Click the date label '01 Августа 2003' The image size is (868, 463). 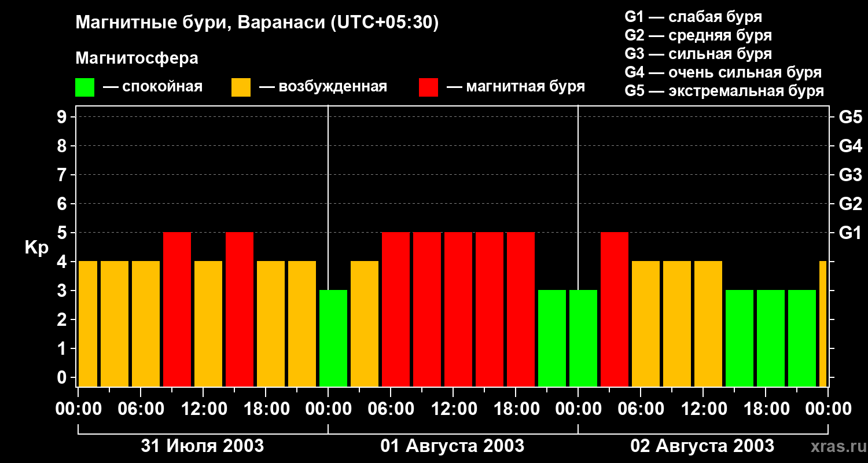tap(453, 446)
